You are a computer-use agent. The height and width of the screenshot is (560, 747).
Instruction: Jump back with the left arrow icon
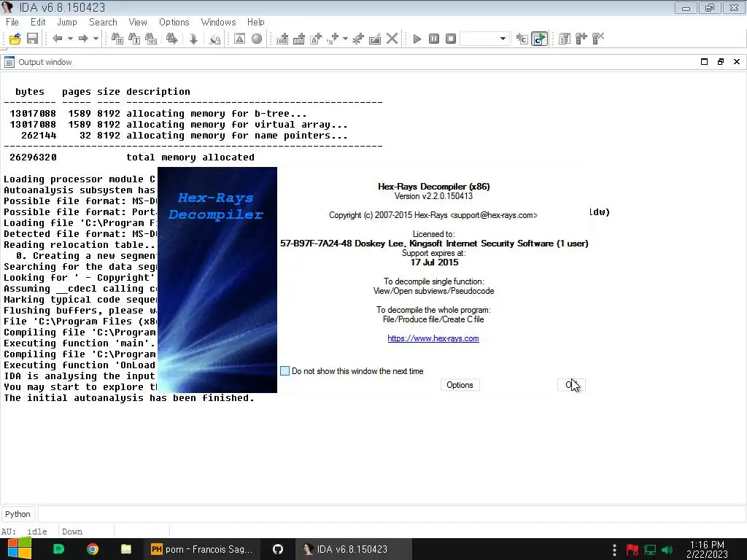(x=58, y=39)
